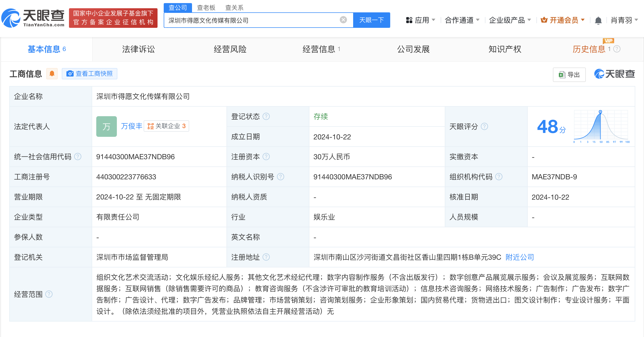Open the 肖青羽 user account menu
644x337 pixels.
(x=624, y=20)
